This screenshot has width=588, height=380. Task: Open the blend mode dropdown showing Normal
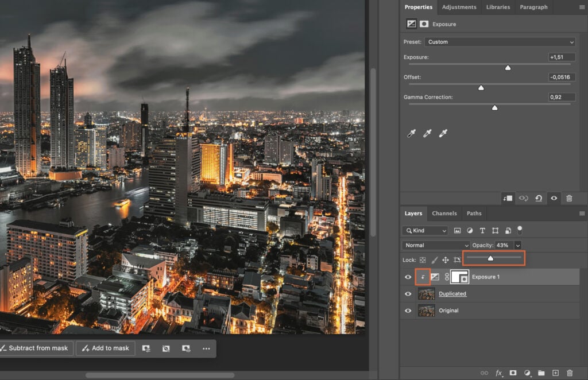[x=435, y=245]
